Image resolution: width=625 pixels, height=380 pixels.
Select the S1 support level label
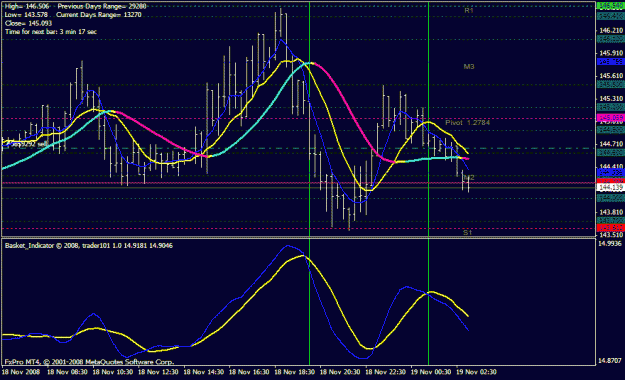(x=468, y=232)
